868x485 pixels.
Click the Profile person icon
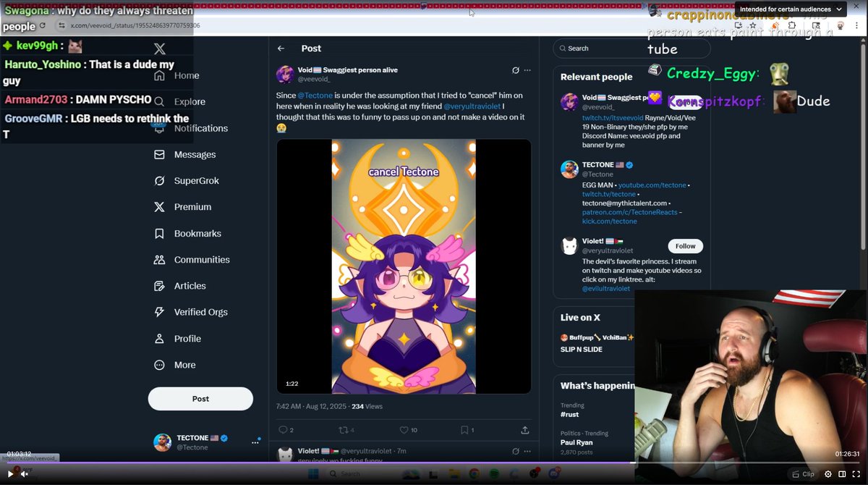click(160, 339)
